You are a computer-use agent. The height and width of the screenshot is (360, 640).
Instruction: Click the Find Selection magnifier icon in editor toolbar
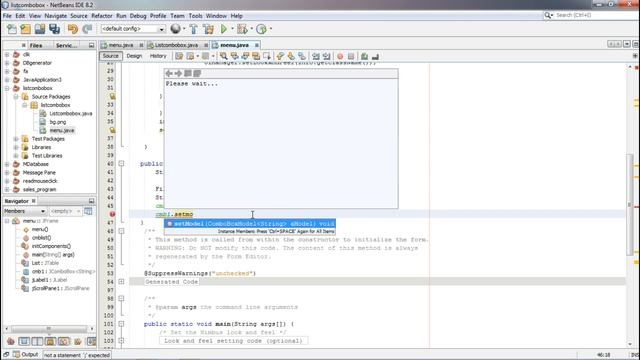click(223, 56)
